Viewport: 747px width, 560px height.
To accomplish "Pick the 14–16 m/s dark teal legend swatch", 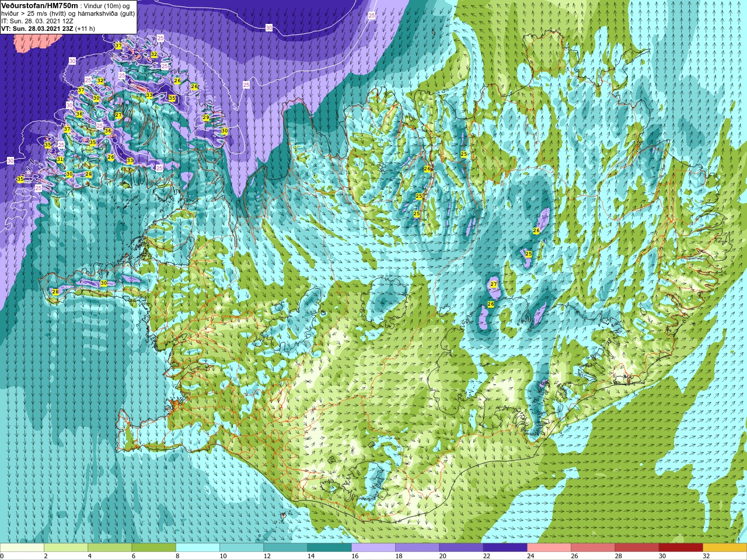I will (x=329, y=548).
